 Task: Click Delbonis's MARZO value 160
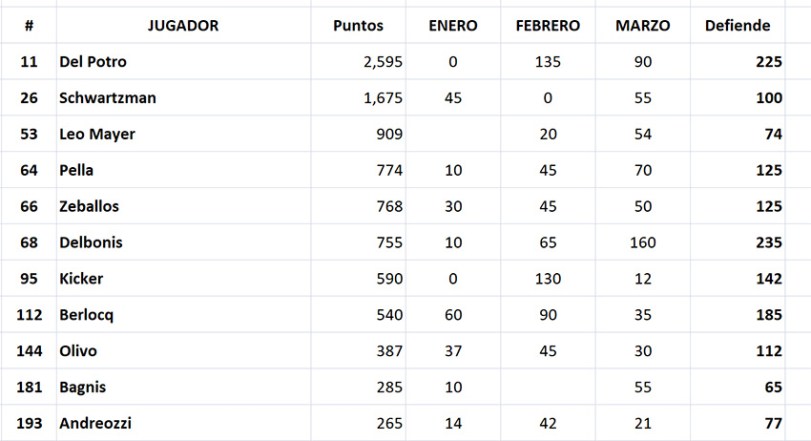coord(643,243)
